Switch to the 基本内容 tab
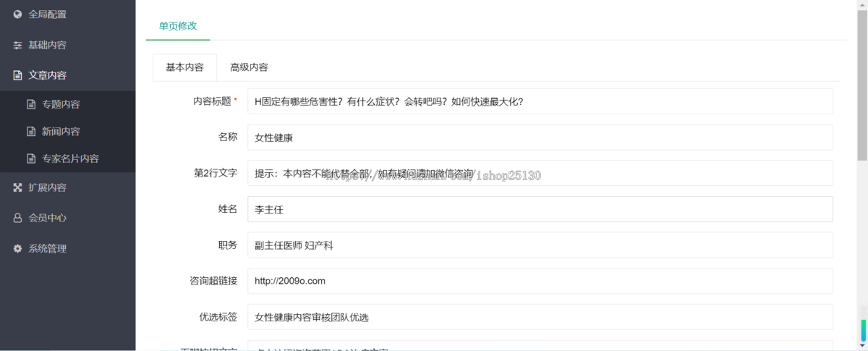The height and width of the screenshot is (351, 868). tap(184, 67)
